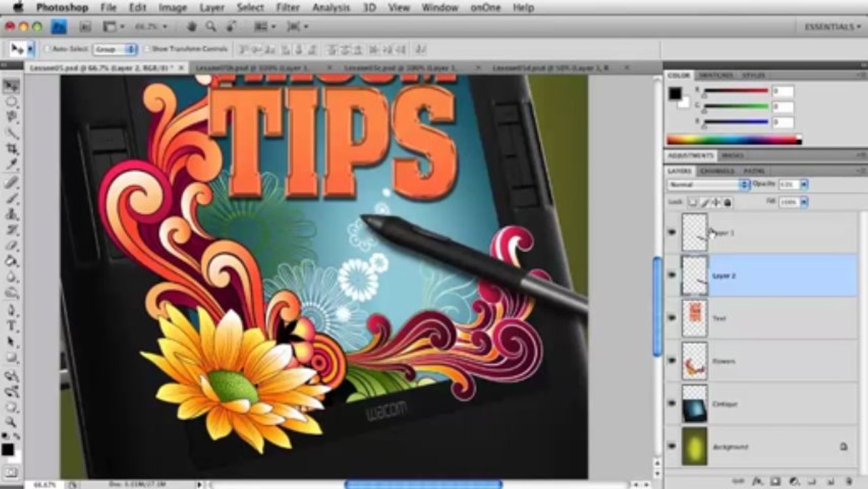The image size is (868, 489).
Task: Hide Layer 2 using its eye icon
Action: pos(672,275)
